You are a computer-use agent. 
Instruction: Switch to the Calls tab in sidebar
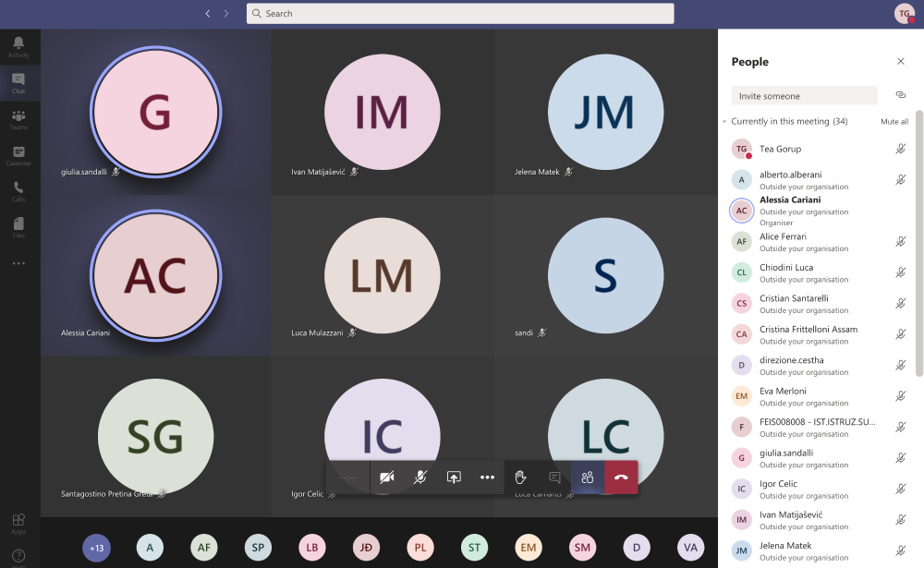click(x=18, y=191)
